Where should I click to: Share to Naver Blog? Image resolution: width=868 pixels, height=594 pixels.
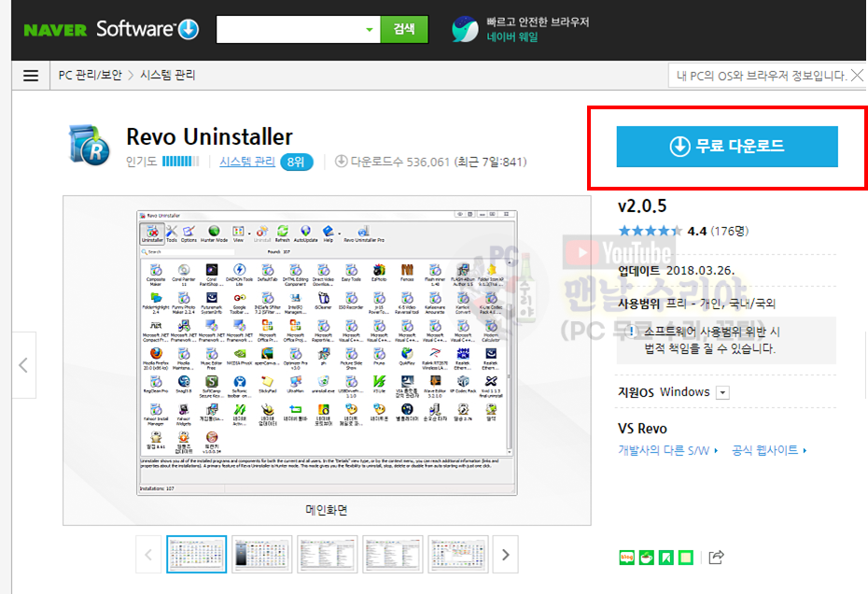626,558
